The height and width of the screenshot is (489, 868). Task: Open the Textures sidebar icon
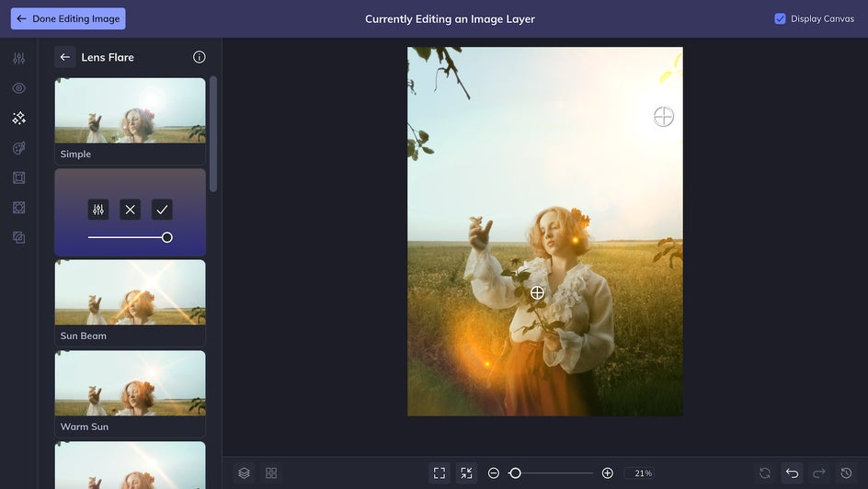18,237
